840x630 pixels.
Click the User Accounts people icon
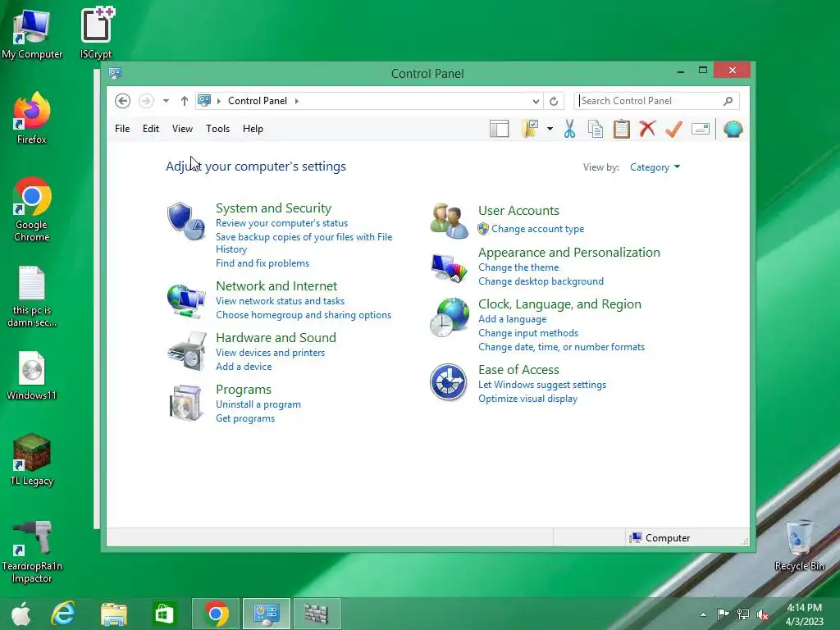tap(449, 221)
